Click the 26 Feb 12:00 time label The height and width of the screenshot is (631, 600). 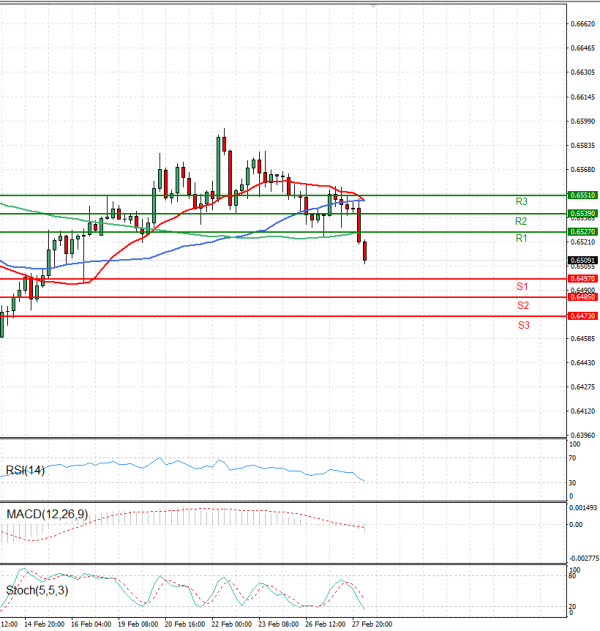[x=325, y=624]
